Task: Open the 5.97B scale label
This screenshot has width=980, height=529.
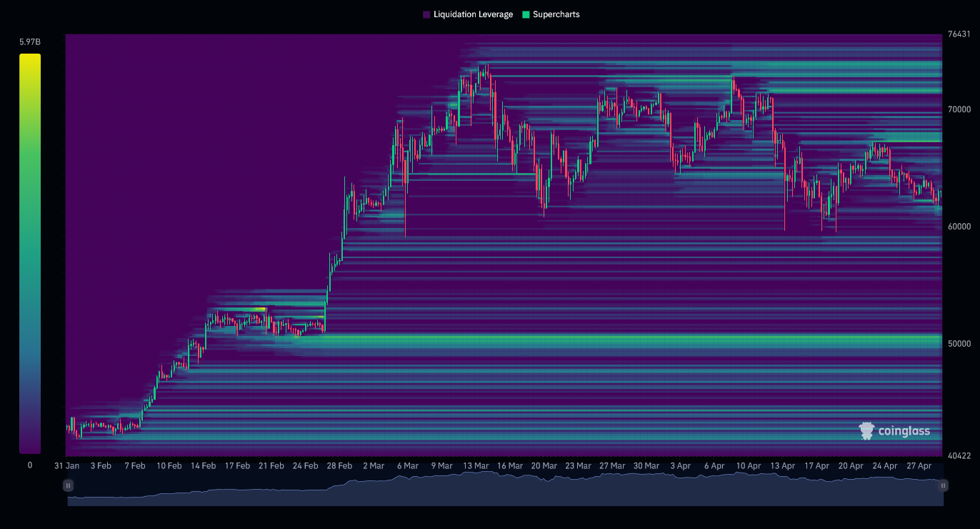Action: tap(29, 42)
